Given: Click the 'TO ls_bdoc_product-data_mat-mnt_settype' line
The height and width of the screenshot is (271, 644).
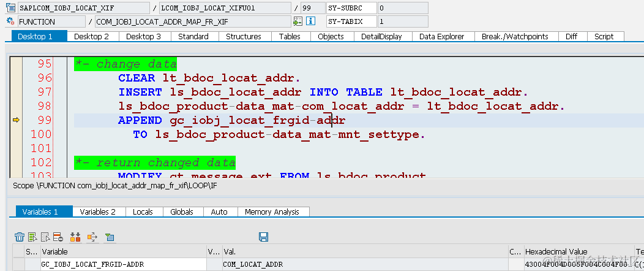Looking at the screenshot, I should point(279,134).
